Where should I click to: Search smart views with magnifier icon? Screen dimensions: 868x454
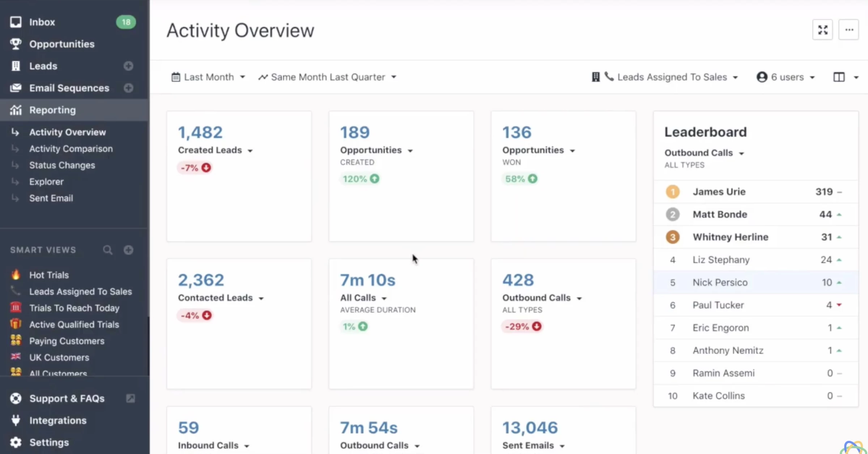pyautogui.click(x=107, y=250)
